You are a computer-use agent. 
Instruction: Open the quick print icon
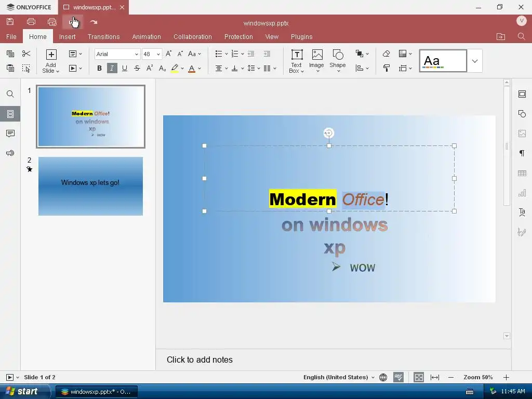click(52, 22)
